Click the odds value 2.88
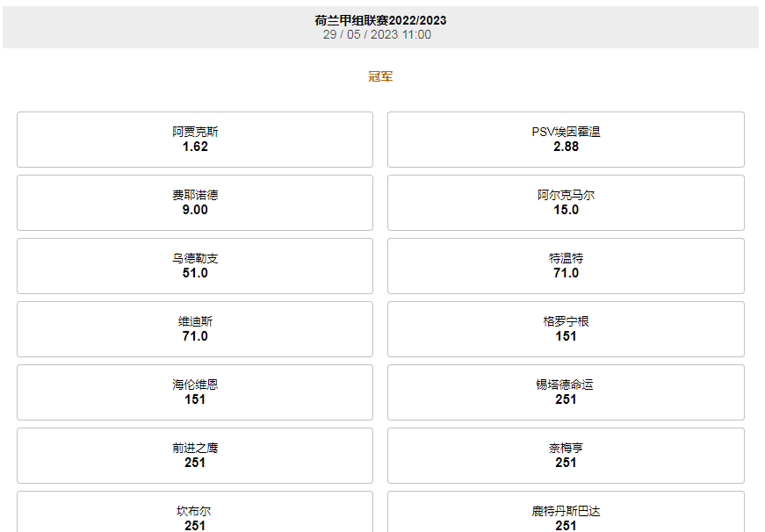765x532 pixels. tap(569, 147)
